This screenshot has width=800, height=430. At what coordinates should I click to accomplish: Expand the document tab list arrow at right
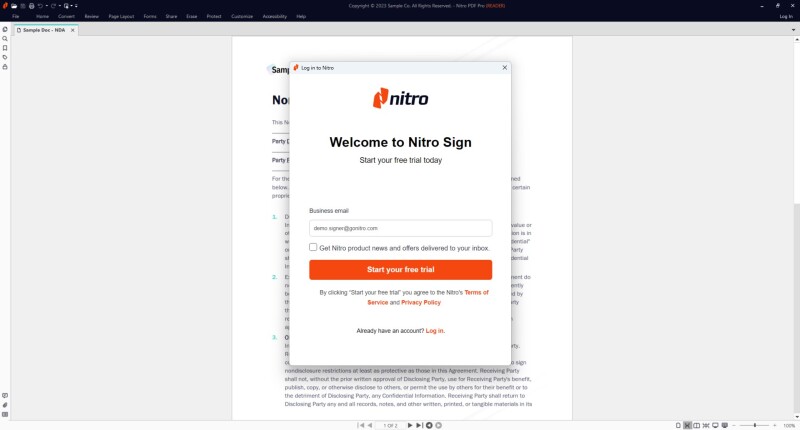coord(793,30)
